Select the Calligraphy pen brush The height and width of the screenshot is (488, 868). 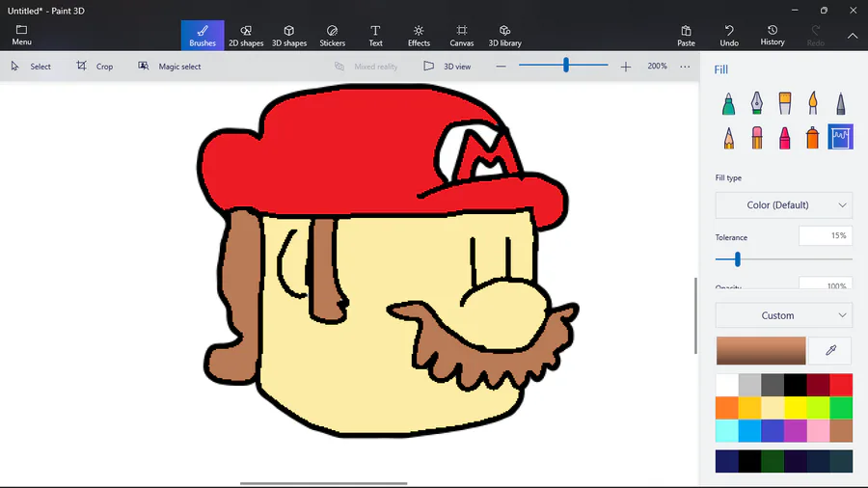click(757, 103)
